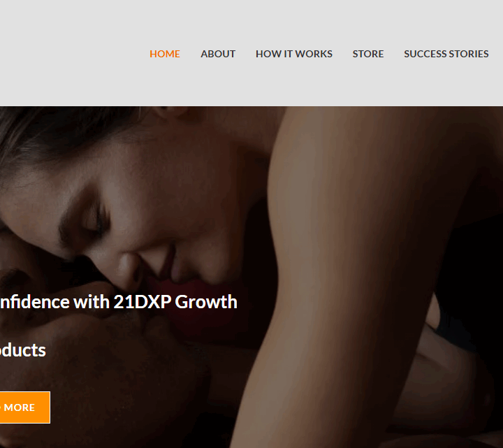
Task: Click the partial 'oducts' heading line
Action: pos(23,350)
